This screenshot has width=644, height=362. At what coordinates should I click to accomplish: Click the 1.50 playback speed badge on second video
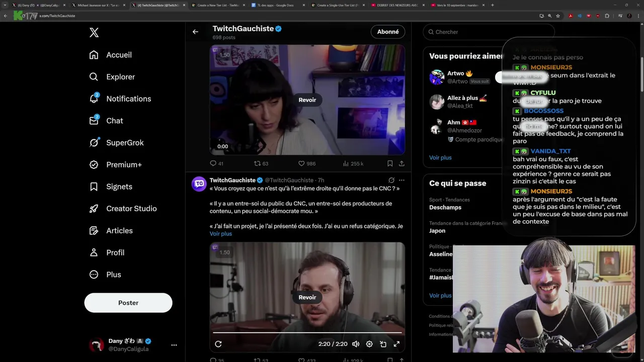224,252
